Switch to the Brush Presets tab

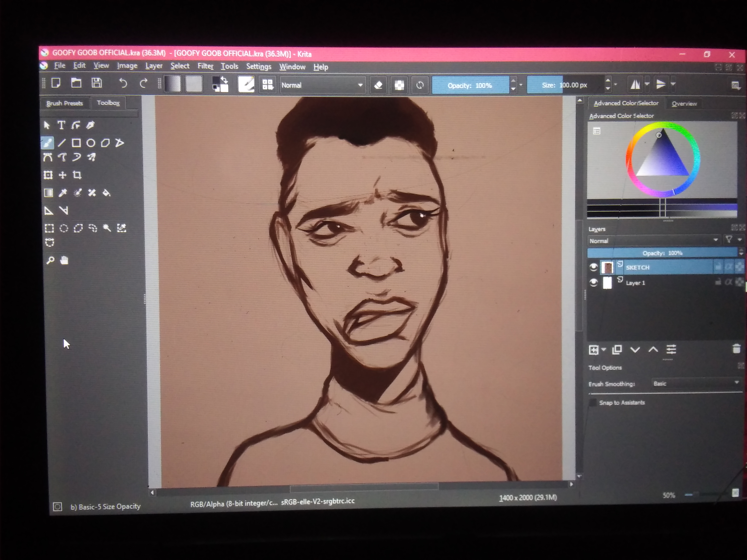65,103
